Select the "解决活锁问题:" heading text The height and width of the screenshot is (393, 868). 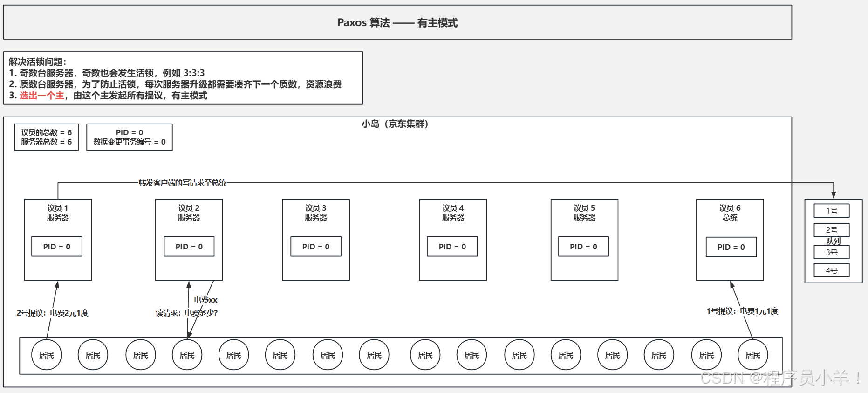[x=38, y=62]
